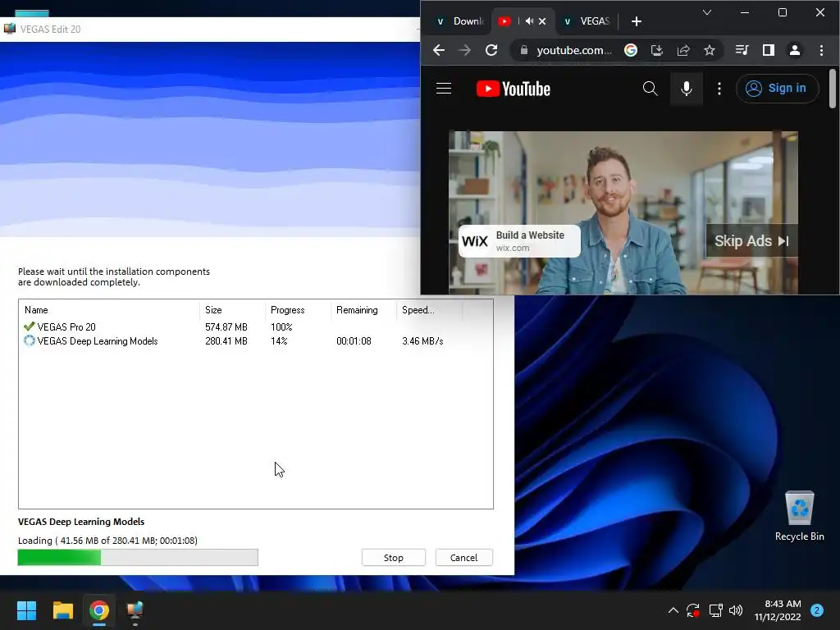Share this page icon in Chrome
840x630 pixels.
tap(683, 50)
